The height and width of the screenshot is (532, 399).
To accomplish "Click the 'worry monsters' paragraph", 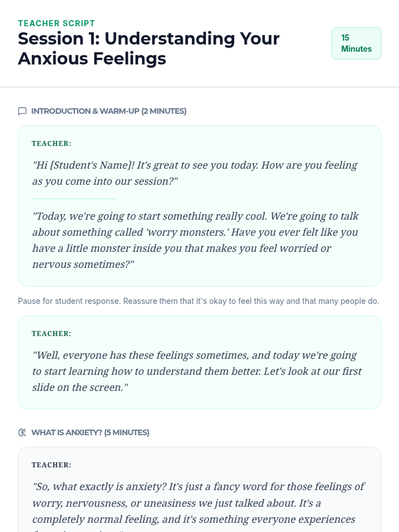I will tap(196, 240).
